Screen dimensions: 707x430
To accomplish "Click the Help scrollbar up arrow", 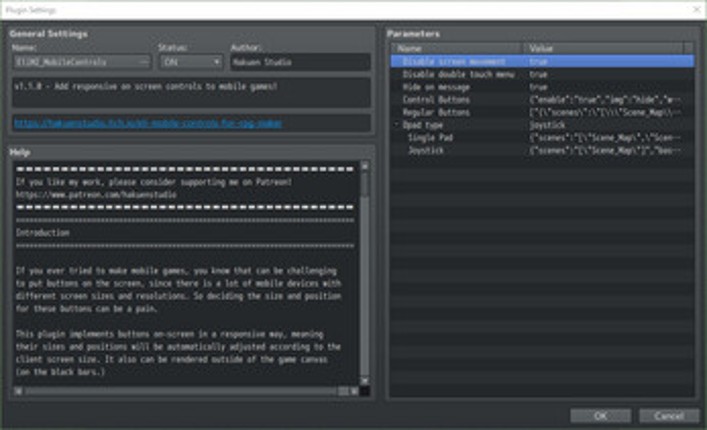I will 364,166.
